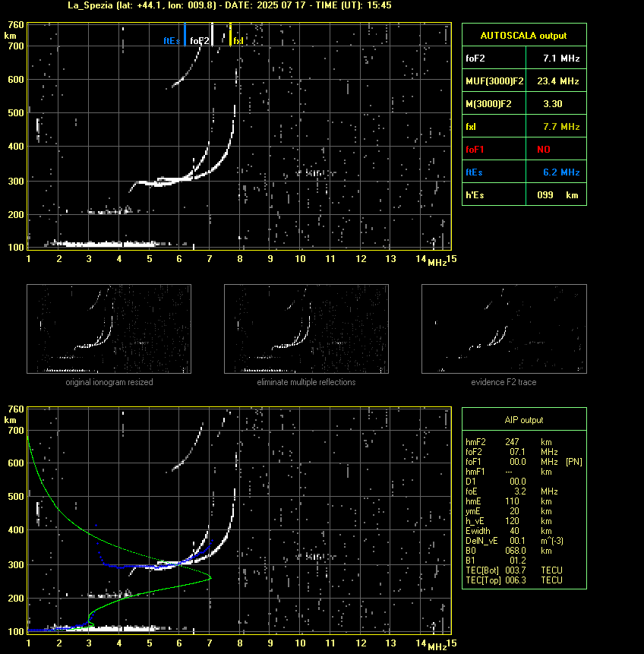Viewport: 644px width, 654px height.
Task: Select the yellow fxI label in table
Action: [x=471, y=127]
